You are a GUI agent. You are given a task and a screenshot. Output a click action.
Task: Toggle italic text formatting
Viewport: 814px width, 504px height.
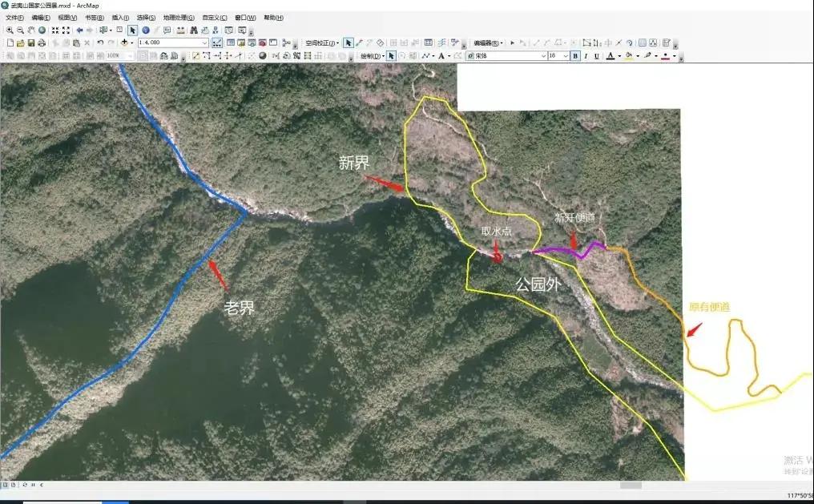(x=586, y=55)
